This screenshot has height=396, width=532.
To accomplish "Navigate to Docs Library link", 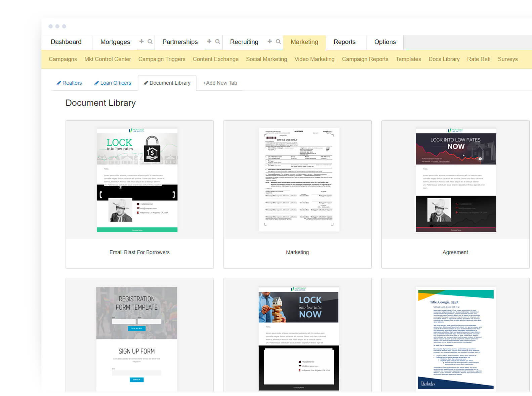I will point(444,59).
